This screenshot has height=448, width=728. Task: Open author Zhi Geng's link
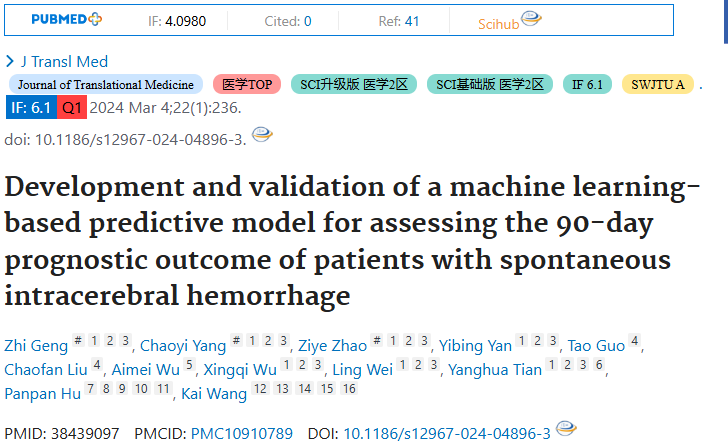click(36, 345)
